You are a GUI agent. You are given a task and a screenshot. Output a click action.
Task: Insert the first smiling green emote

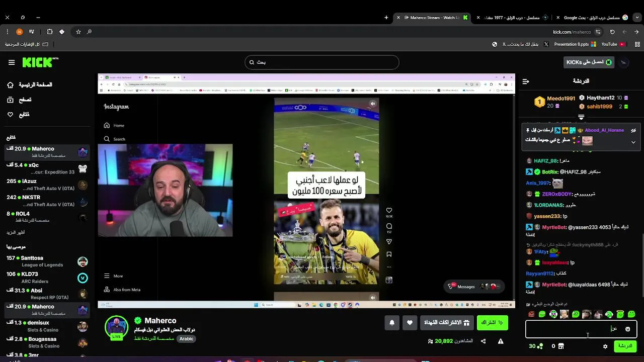point(542,314)
